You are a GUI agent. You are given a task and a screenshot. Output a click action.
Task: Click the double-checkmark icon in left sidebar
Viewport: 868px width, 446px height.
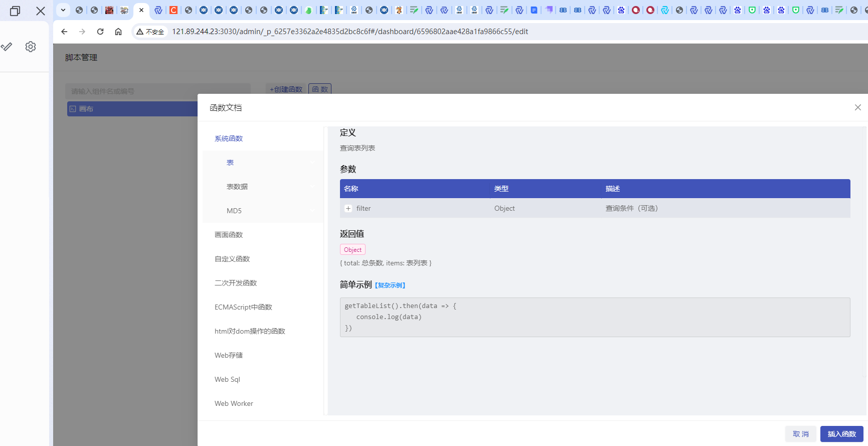tap(7, 47)
